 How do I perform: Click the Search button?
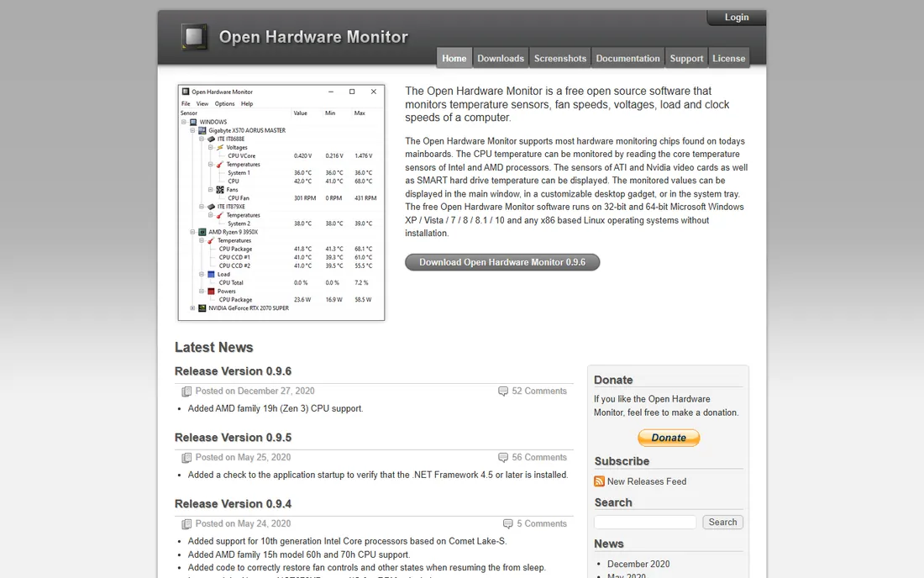click(x=722, y=522)
